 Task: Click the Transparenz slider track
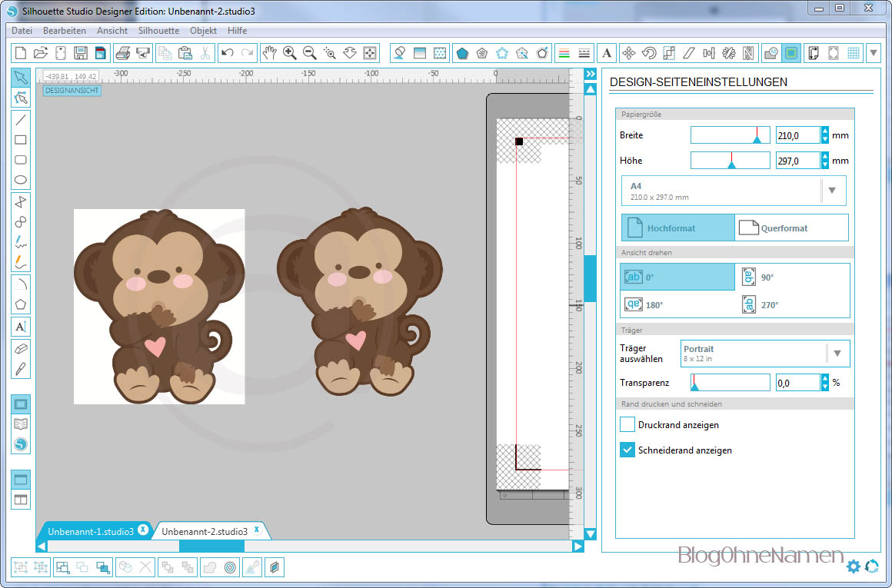tap(730, 382)
